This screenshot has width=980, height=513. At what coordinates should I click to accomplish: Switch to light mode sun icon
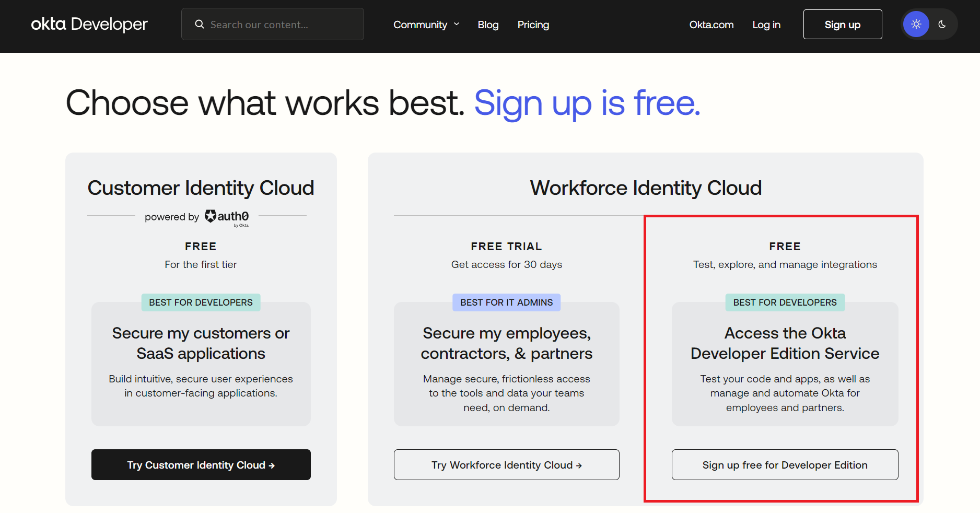pyautogui.click(x=916, y=24)
